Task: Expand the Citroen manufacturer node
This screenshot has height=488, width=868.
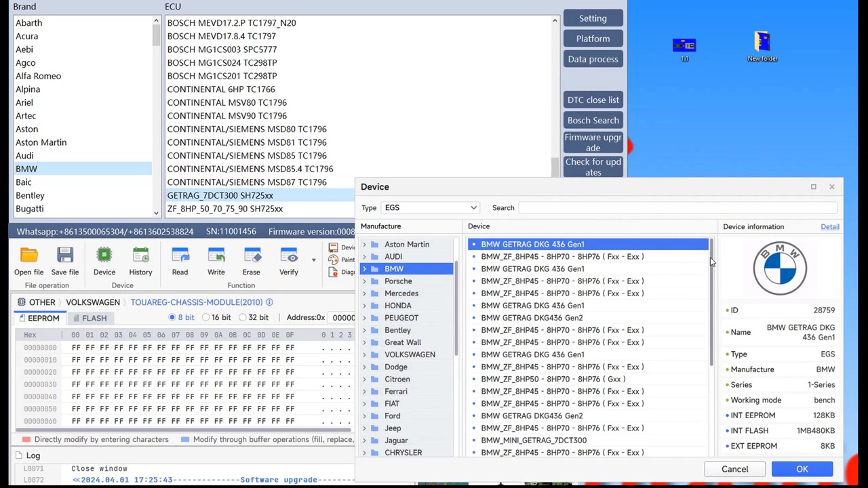Action: [x=365, y=379]
